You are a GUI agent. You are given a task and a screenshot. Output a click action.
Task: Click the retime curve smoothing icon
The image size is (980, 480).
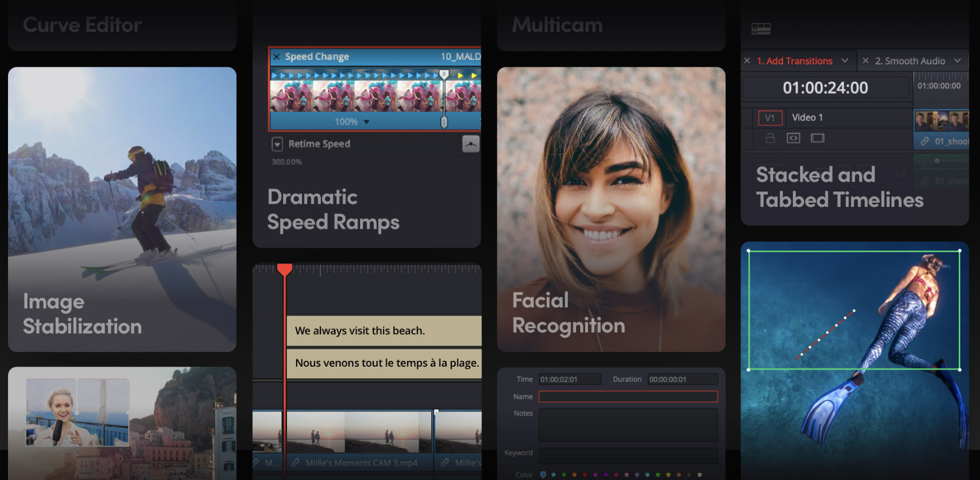[470, 144]
